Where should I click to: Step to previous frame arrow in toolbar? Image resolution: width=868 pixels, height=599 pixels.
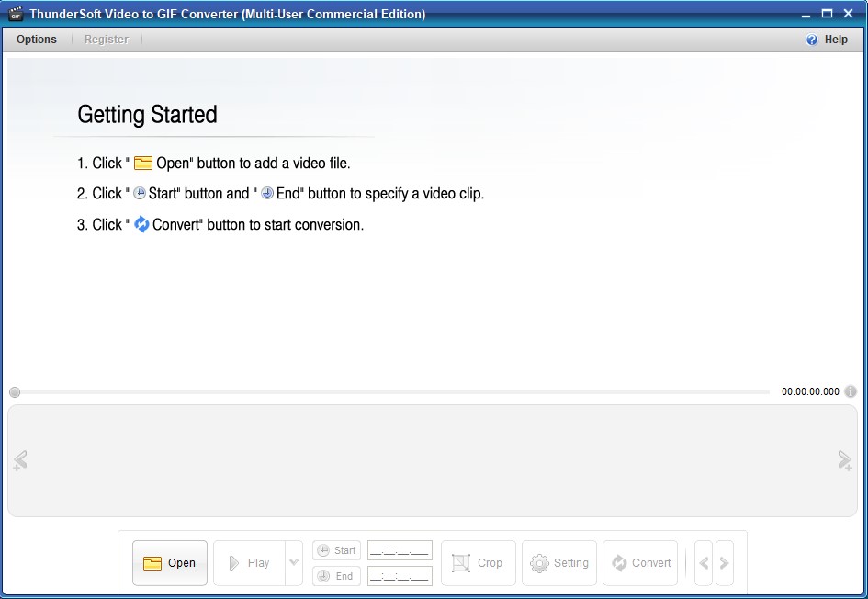point(704,563)
